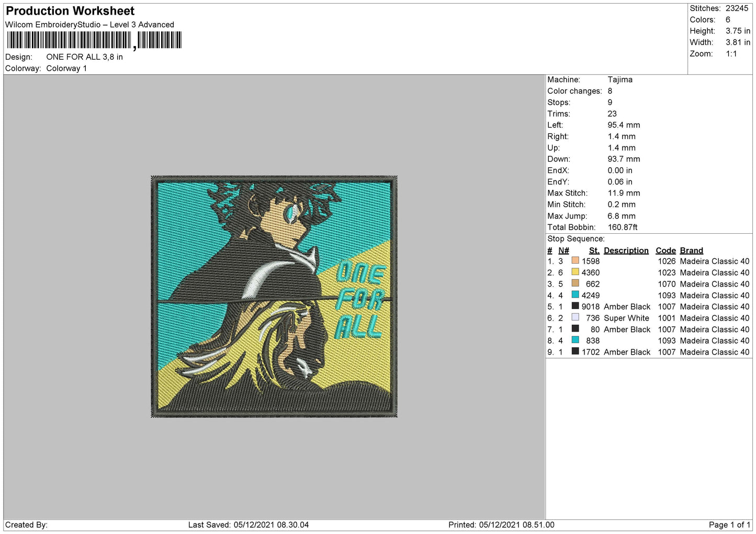
Task: Click the 'Brand' column header
Action: coord(692,251)
